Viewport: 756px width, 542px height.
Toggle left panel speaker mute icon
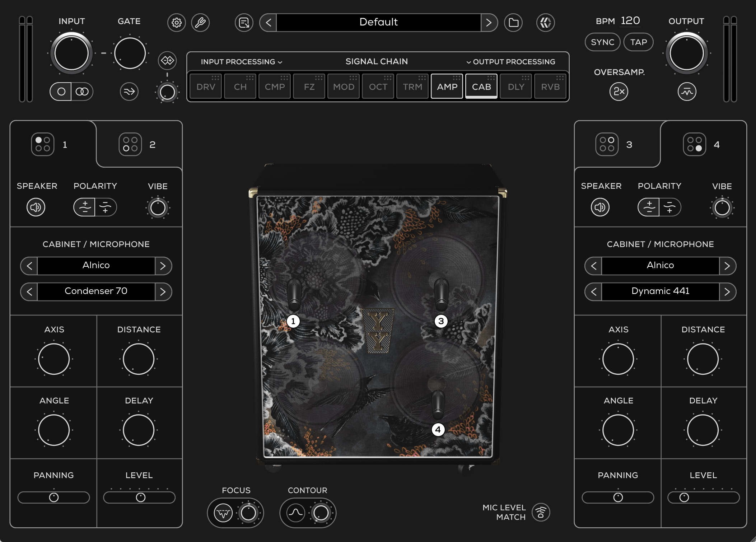click(x=36, y=207)
